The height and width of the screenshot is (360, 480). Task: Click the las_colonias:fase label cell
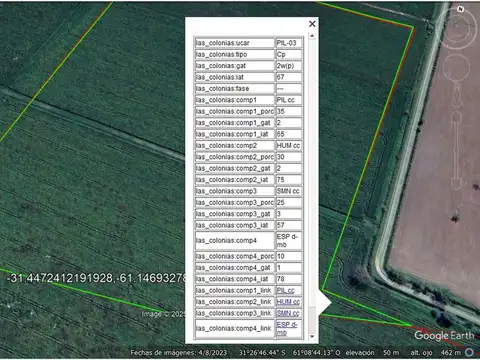[235, 88]
